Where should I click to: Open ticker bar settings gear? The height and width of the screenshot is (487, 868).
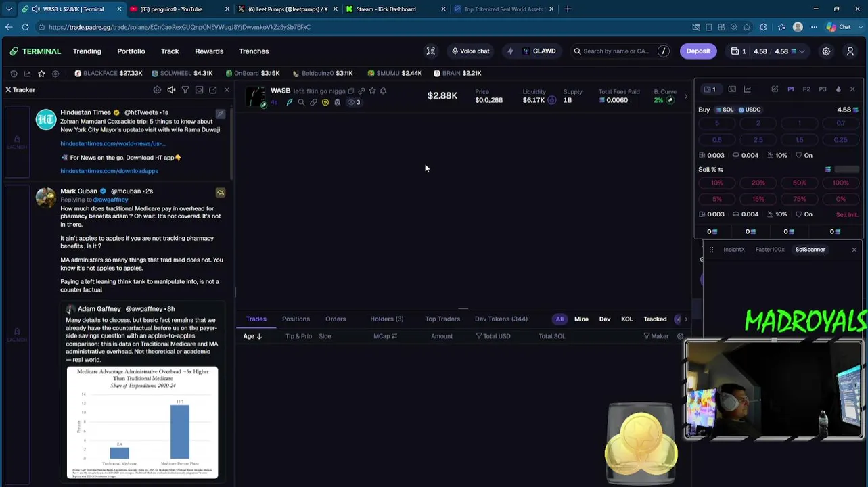coord(55,73)
